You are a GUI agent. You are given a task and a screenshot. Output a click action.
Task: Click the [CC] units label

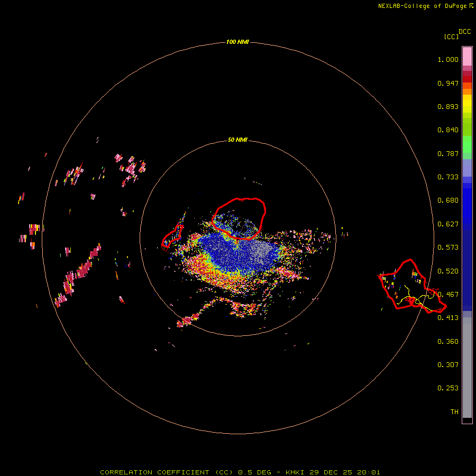coord(452,36)
